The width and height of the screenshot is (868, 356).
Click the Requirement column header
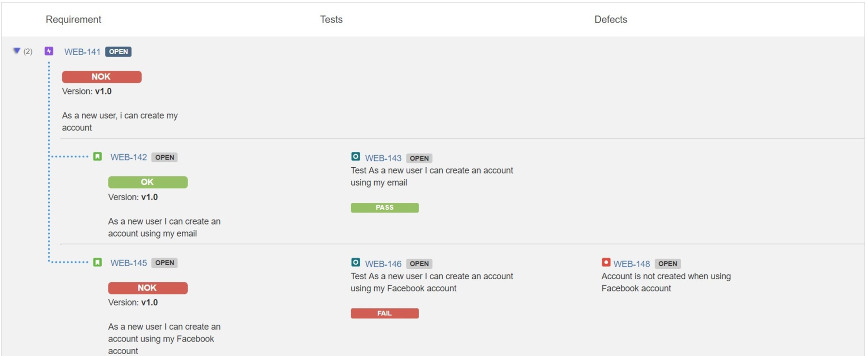tap(73, 19)
